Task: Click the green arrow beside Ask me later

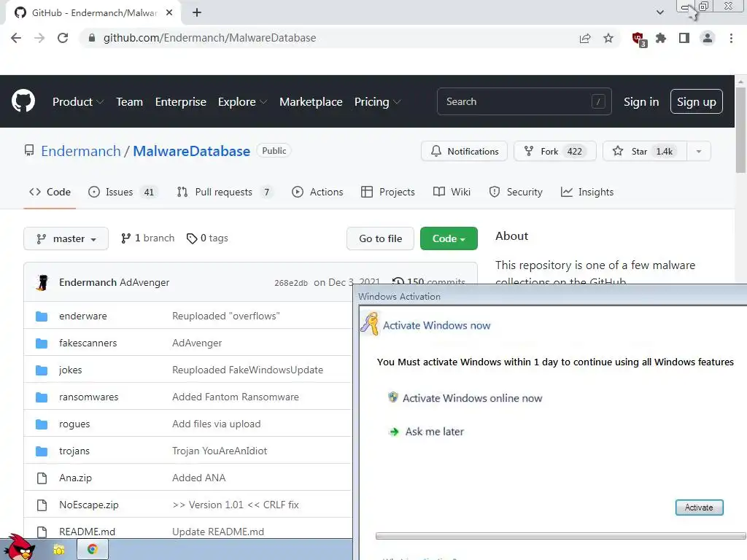Action: click(394, 432)
